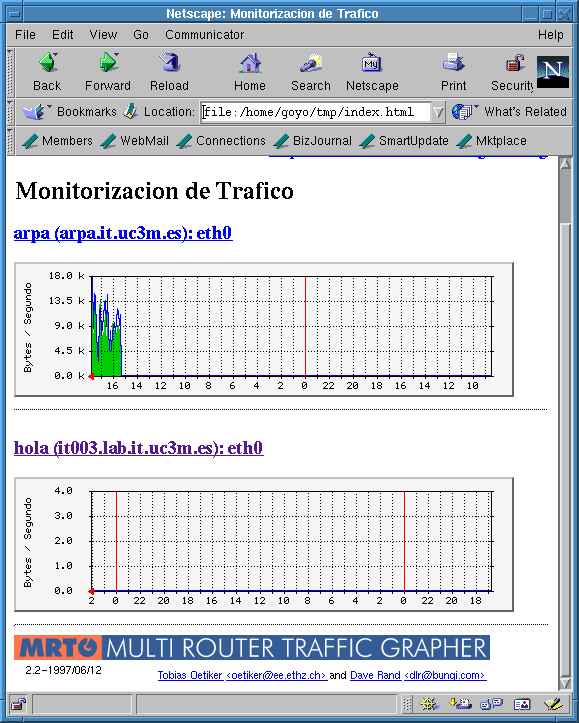Collapse the location toolbar handle
The width and height of the screenshot is (579, 723).
(11, 112)
